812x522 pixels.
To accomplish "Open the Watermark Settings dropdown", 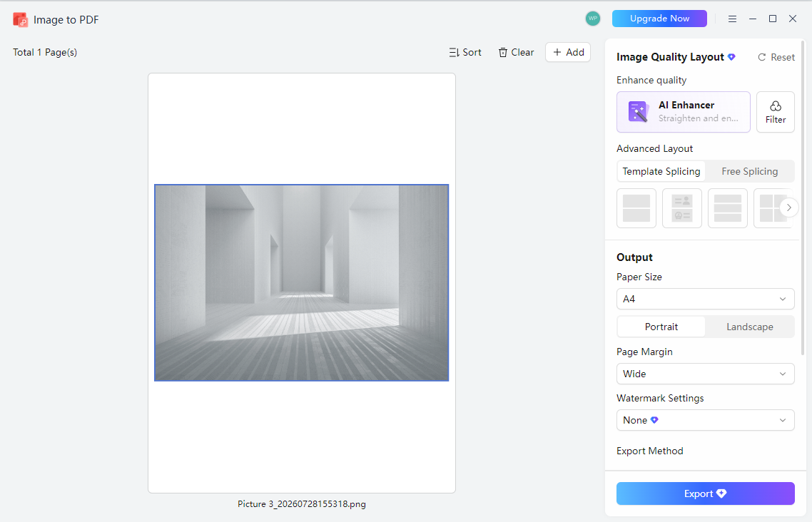I will [x=705, y=420].
